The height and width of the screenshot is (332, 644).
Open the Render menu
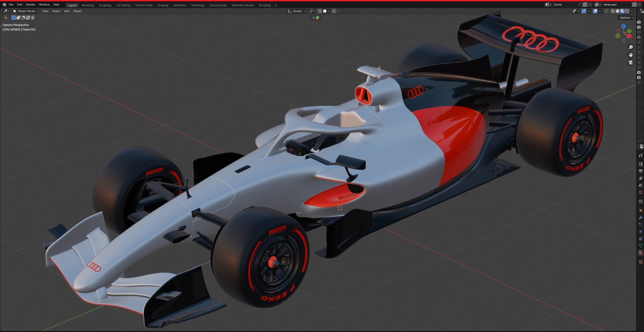(x=31, y=4)
